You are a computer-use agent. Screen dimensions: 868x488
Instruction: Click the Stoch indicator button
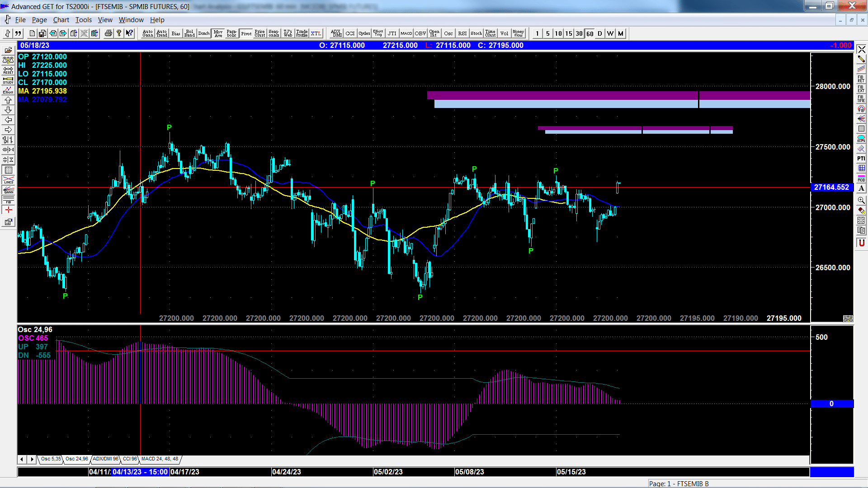[476, 33]
